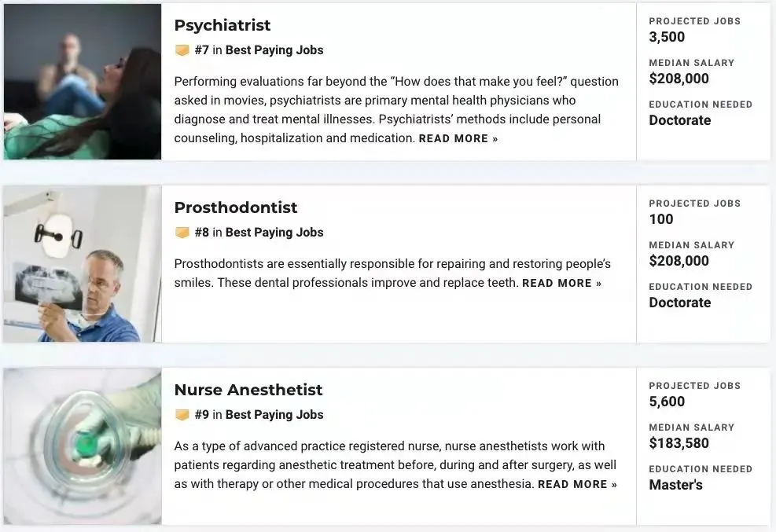Click the Psychiatrist projected jobs value 3,500
This screenshot has width=776, height=532.
point(667,37)
